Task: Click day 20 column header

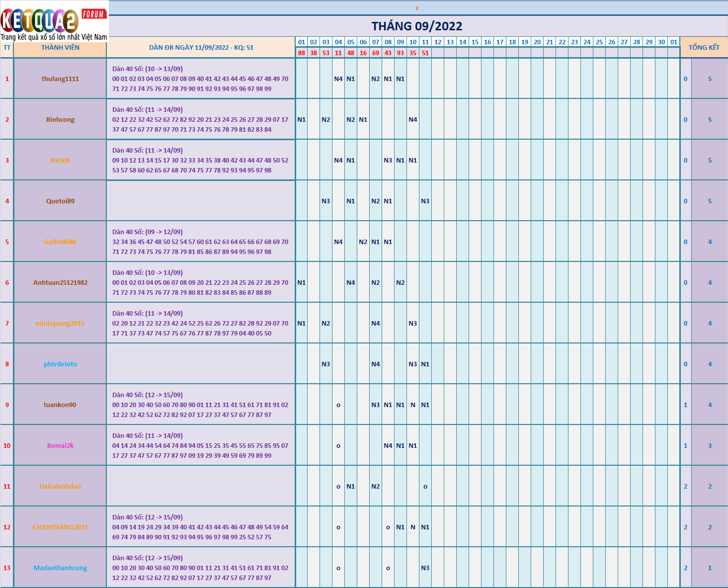Action: 537,42
